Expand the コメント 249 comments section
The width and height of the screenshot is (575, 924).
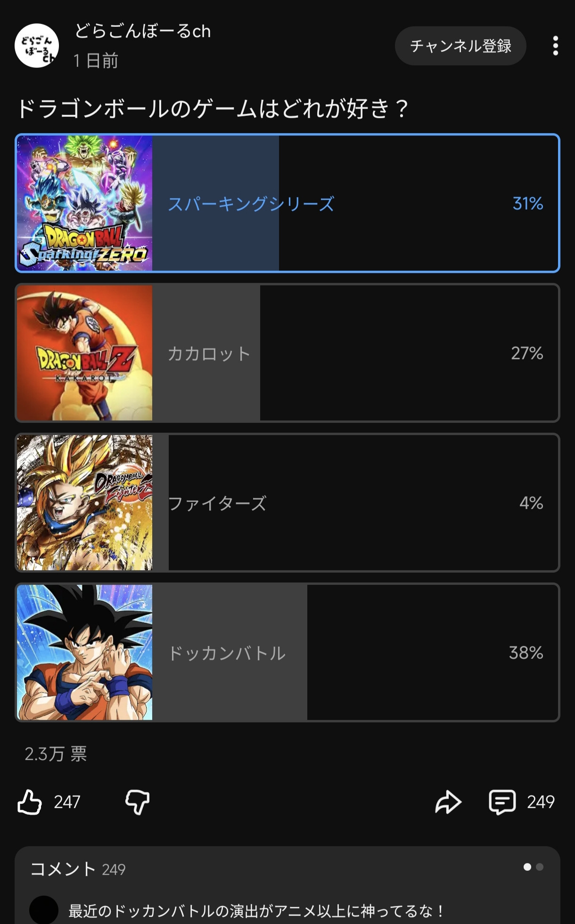point(78,869)
